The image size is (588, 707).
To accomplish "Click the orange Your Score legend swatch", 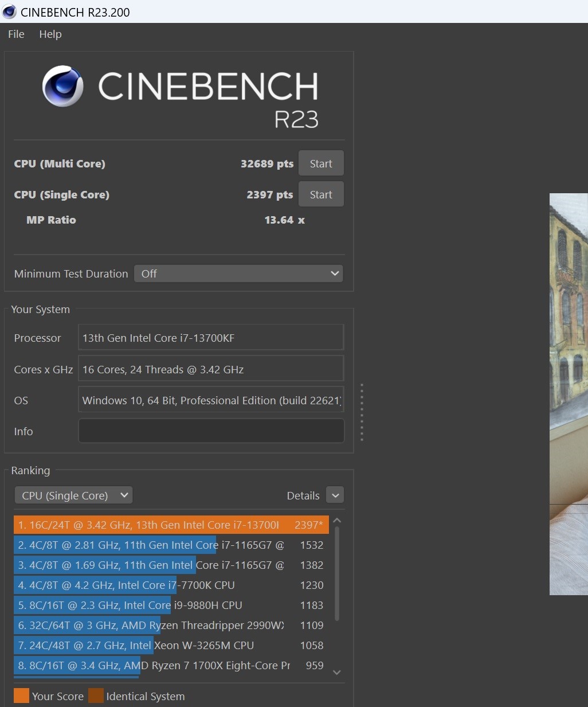I will (21, 696).
